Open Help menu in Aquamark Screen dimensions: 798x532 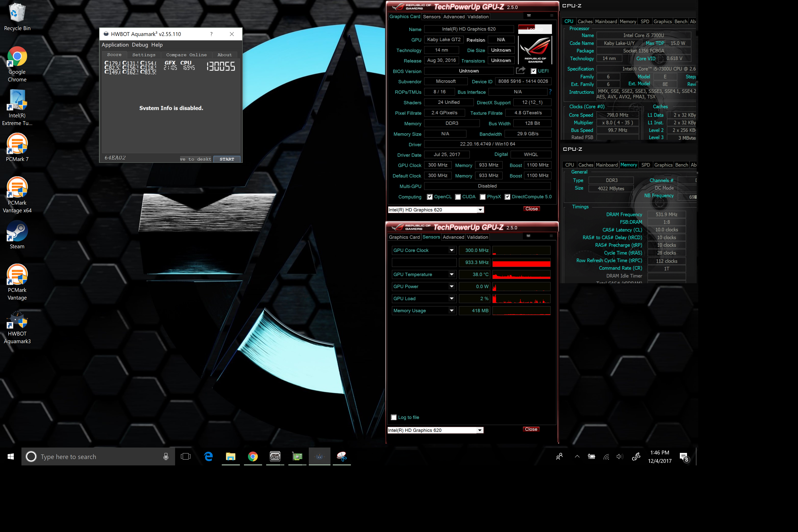coord(157,45)
